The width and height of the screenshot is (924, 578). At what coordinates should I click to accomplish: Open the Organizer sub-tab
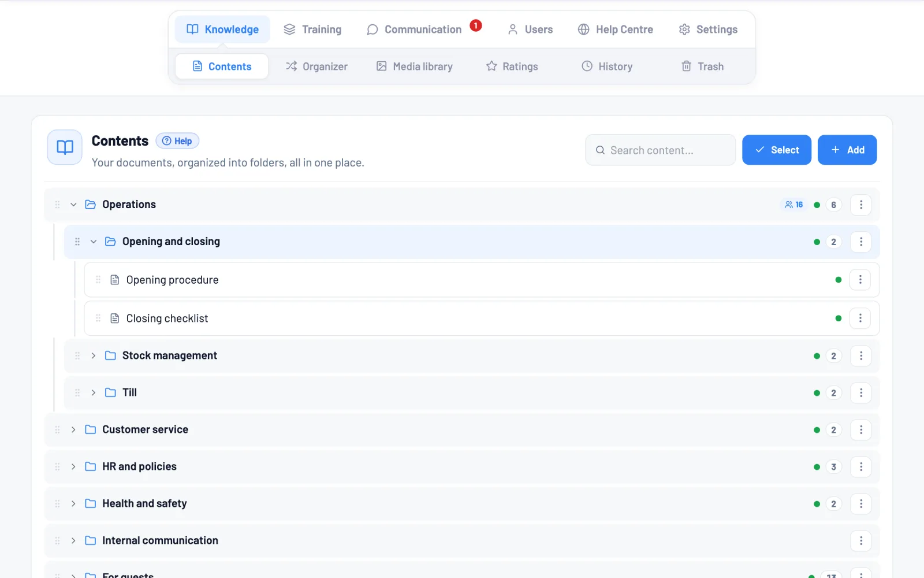[x=316, y=66]
